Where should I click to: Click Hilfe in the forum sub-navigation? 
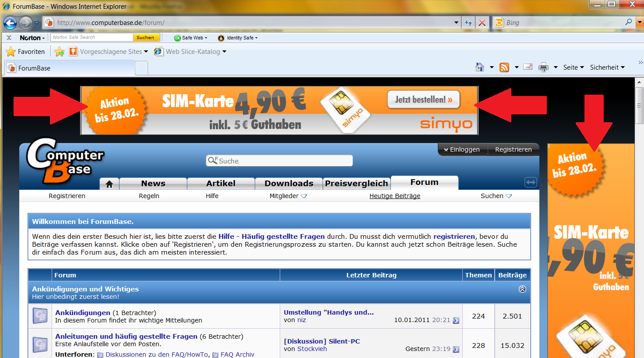tap(212, 196)
